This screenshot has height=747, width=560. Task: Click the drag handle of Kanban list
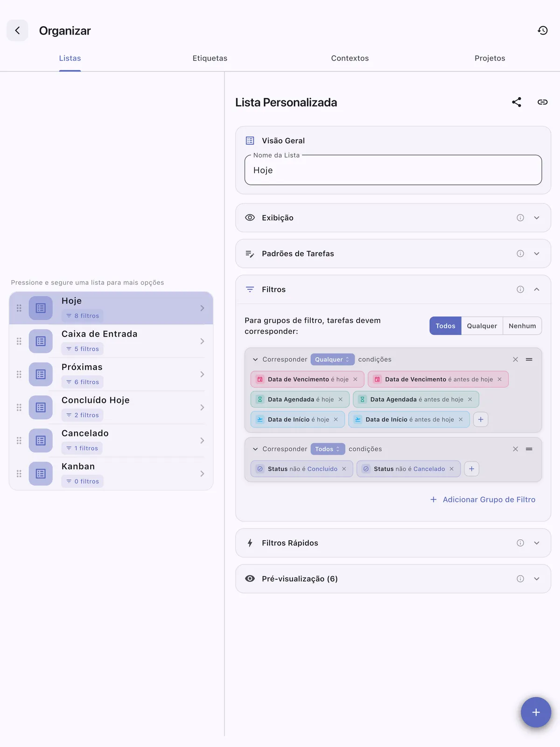click(19, 474)
